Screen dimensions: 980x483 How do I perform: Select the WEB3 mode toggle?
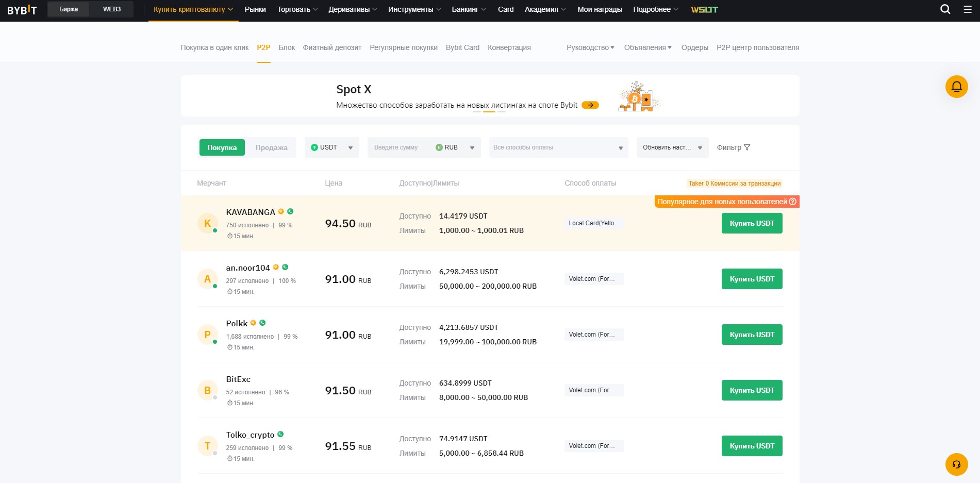point(112,9)
